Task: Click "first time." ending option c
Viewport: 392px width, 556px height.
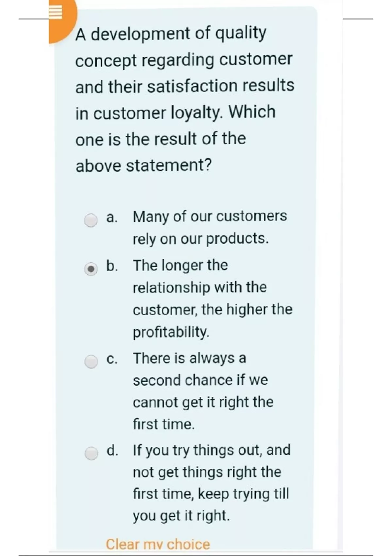Action: [164, 424]
